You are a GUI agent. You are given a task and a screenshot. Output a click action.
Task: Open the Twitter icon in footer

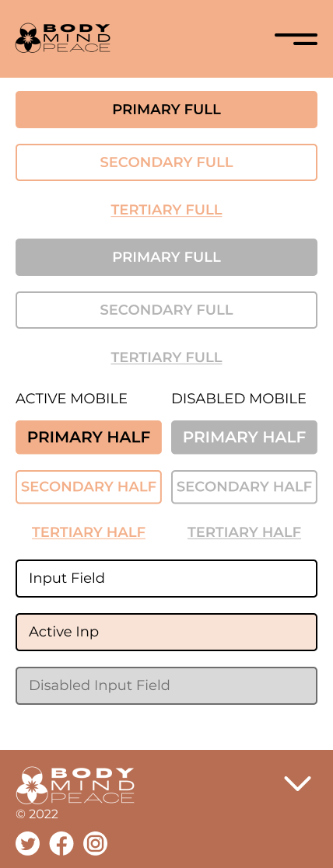(28, 844)
